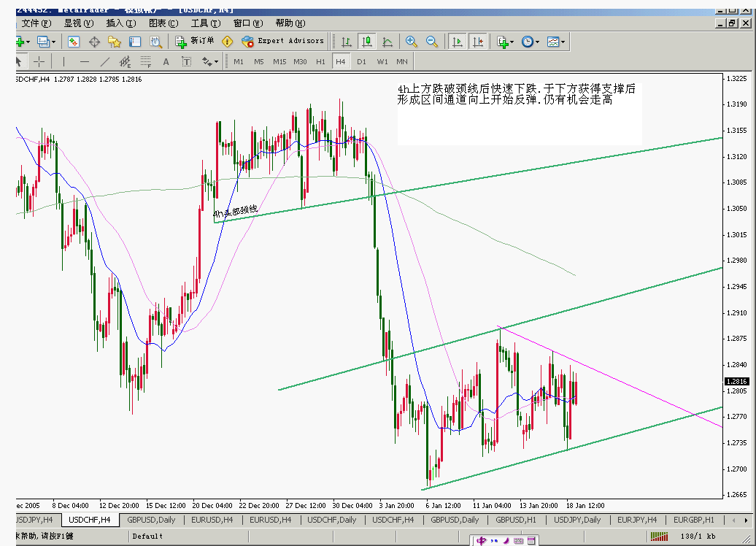The height and width of the screenshot is (546, 756).
Task: Switch to GBPUSD,H1 chart tab
Action: 516,520
